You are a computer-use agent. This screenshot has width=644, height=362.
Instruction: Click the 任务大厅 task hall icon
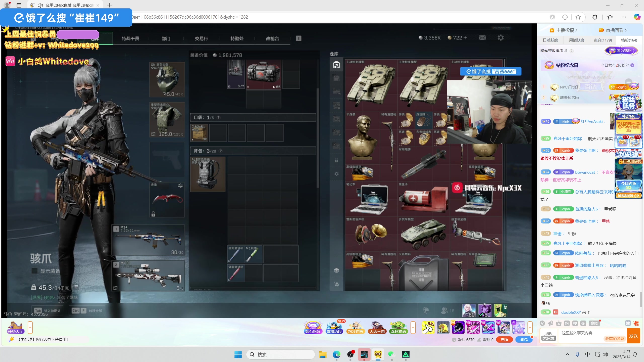click(15, 327)
